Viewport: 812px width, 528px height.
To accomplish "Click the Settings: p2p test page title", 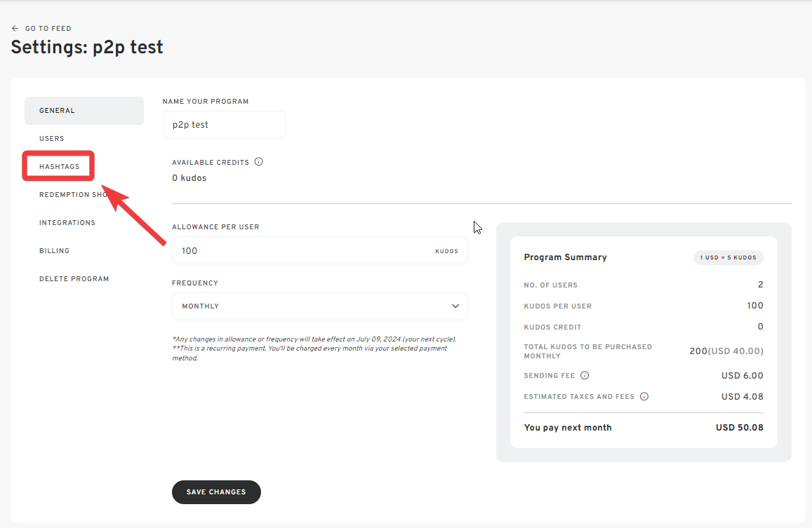I will 87,47.
